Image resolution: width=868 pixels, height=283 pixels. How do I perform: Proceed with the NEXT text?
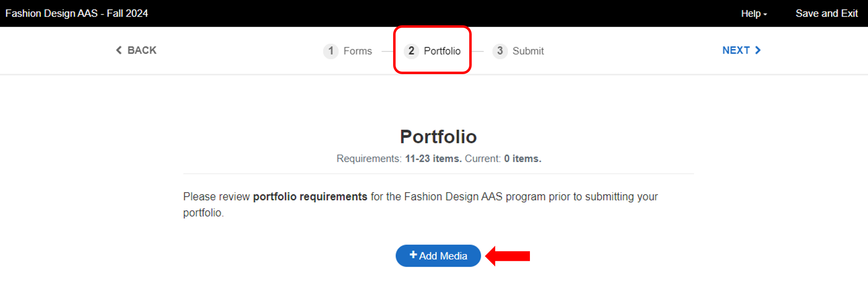[736, 50]
